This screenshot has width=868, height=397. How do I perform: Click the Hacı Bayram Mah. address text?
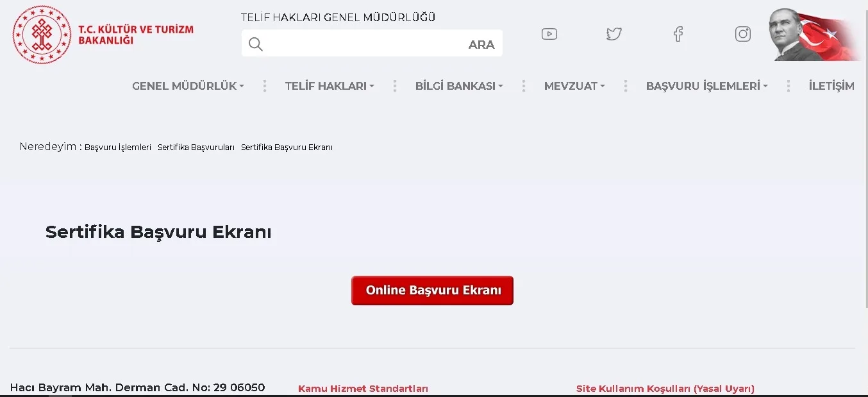[137, 387]
